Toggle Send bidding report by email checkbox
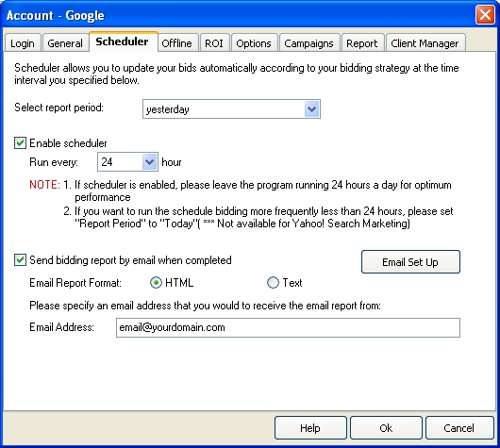This screenshot has height=448, width=500. coord(20,260)
